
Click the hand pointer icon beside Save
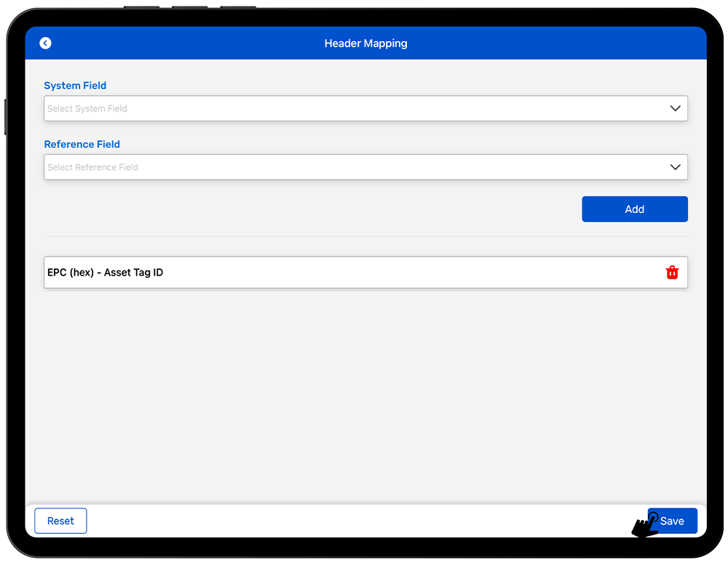[645, 526]
